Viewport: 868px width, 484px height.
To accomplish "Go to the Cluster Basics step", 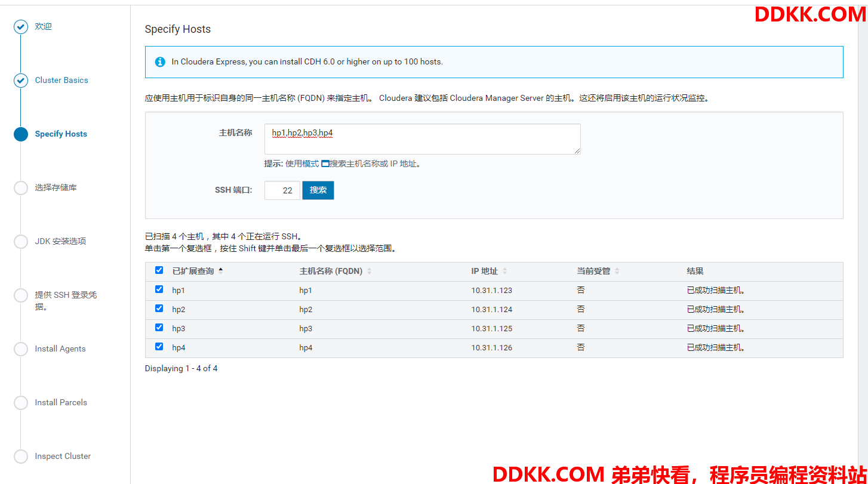I will click(x=61, y=81).
